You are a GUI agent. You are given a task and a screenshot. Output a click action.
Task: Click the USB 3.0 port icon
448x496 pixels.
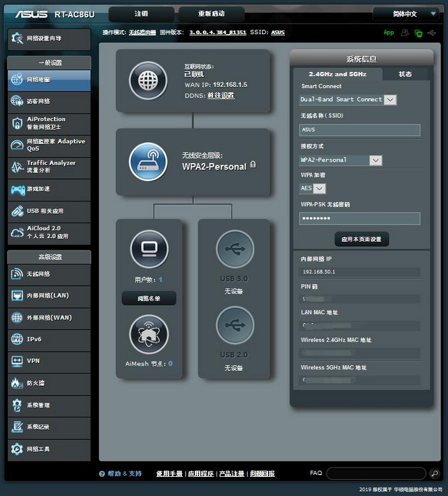(235, 249)
